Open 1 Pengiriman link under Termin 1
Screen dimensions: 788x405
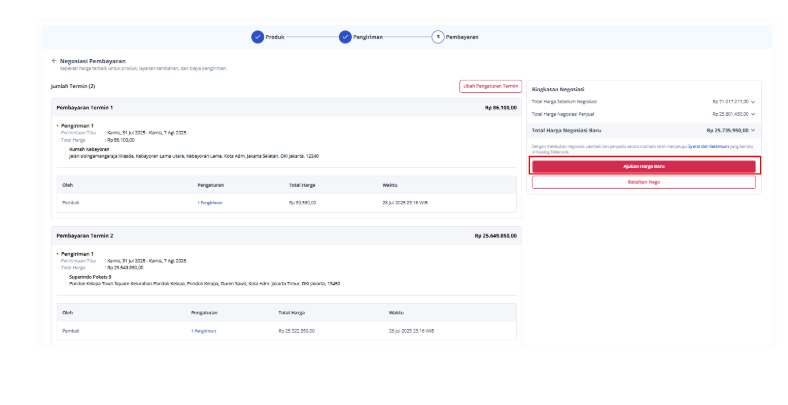click(210, 202)
